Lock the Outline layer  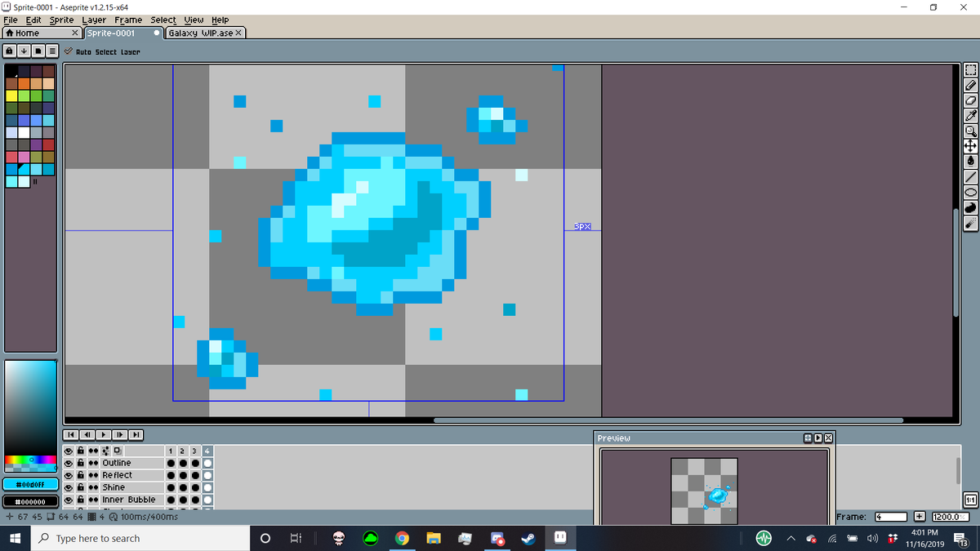coord(81,463)
